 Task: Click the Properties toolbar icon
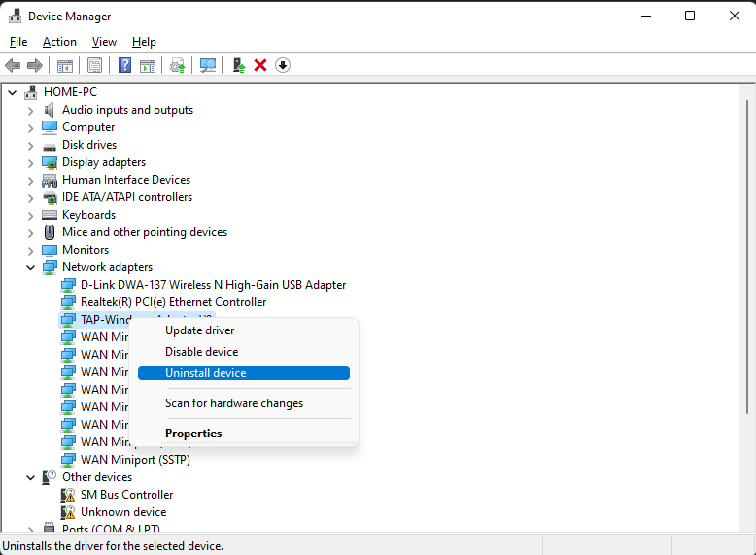tap(94, 65)
